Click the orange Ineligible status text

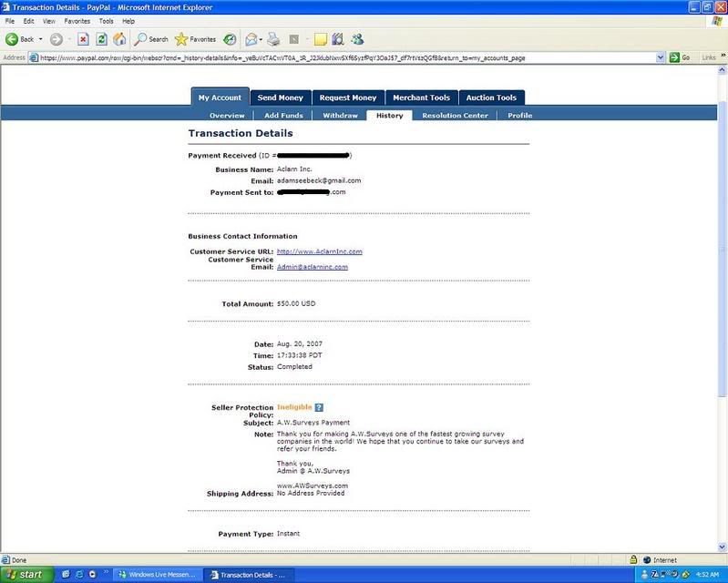pyautogui.click(x=294, y=407)
